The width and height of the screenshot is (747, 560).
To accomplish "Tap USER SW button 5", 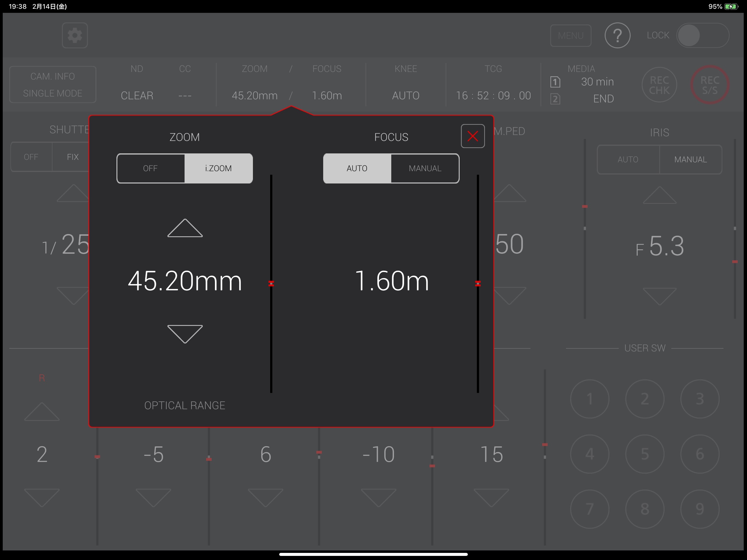I will (x=645, y=454).
